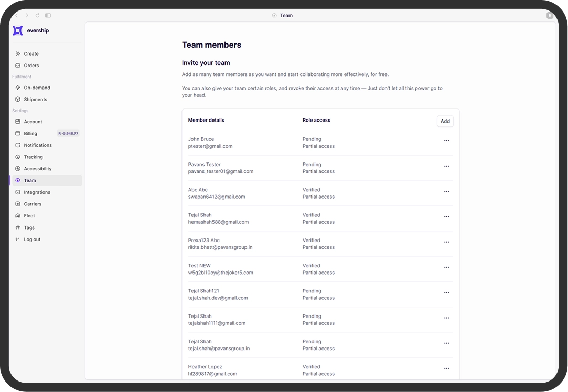Select the Shipments box icon
Viewport: 568px width, 392px height.
pyautogui.click(x=18, y=100)
